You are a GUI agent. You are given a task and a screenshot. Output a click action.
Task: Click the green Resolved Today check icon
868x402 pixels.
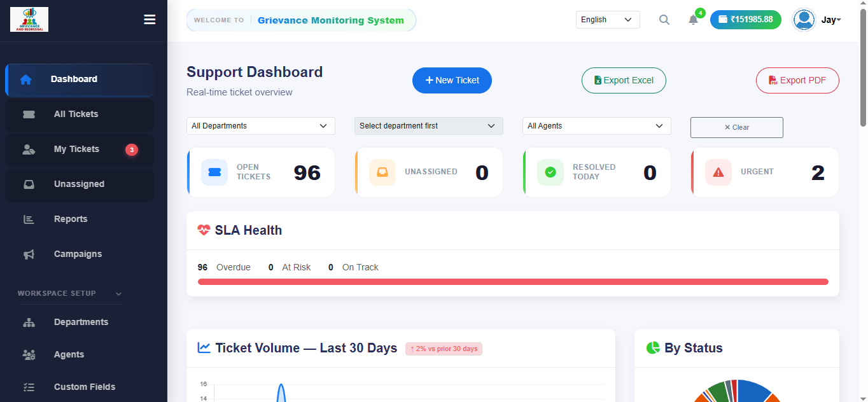[550, 172]
